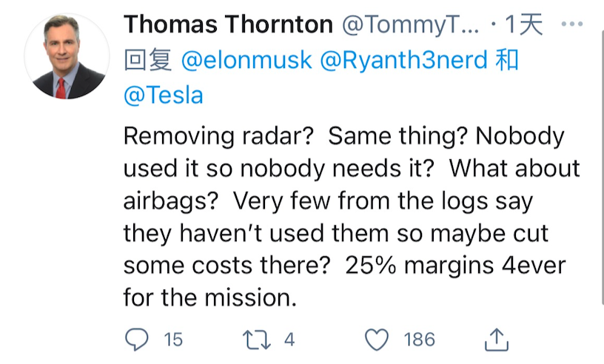Click the like count number 186
The height and width of the screenshot is (364, 604).
(x=419, y=340)
